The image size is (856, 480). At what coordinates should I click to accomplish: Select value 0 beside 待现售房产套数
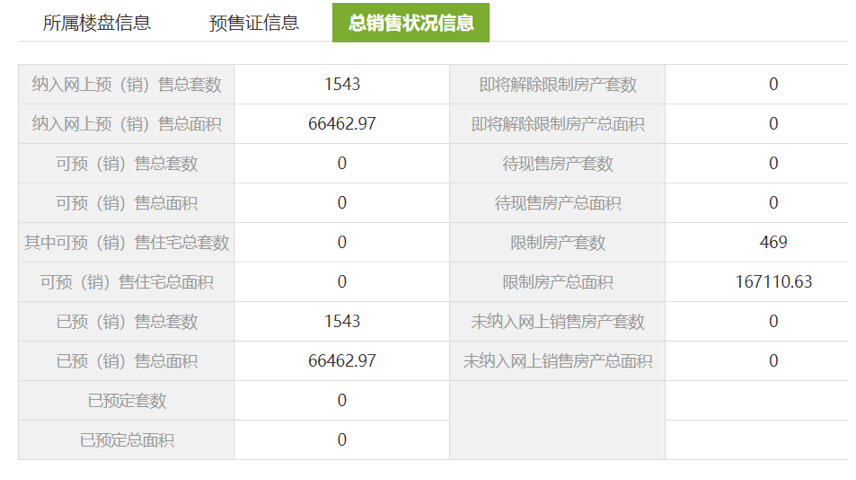coord(773,163)
